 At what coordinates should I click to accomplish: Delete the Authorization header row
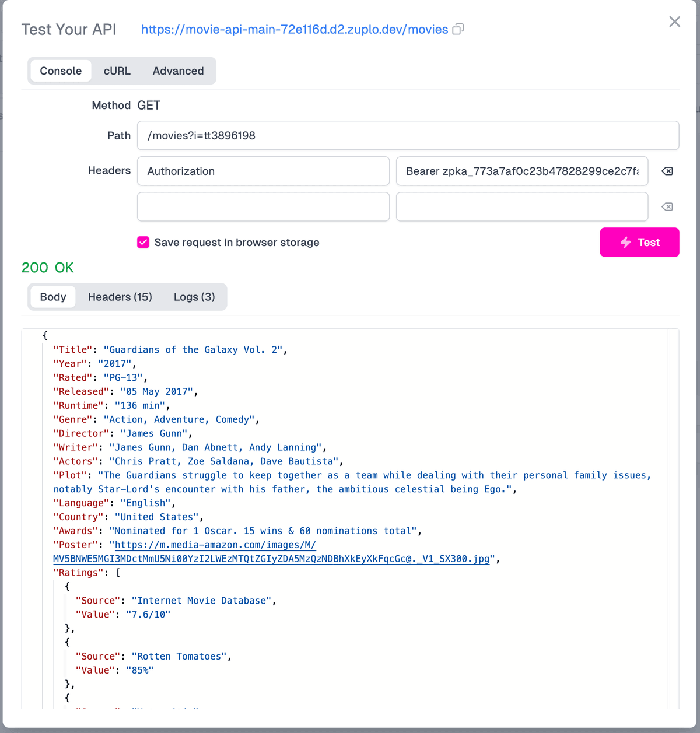tap(667, 171)
